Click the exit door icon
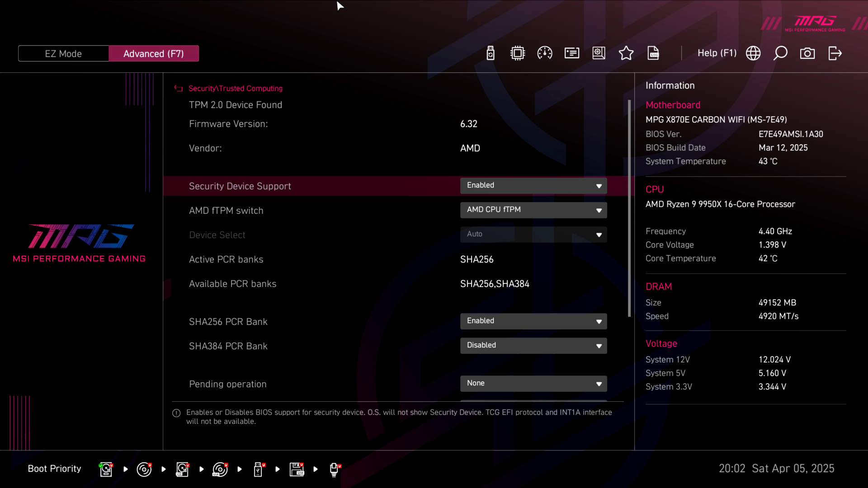 pos(835,53)
